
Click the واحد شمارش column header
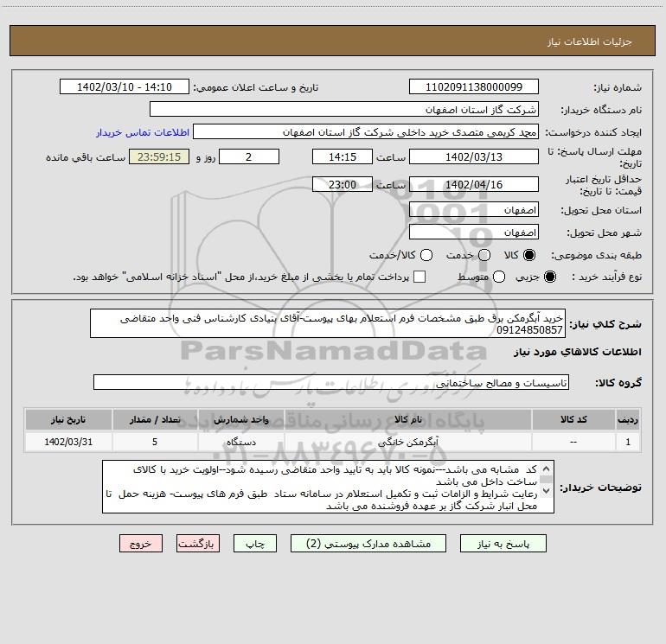[x=240, y=419]
